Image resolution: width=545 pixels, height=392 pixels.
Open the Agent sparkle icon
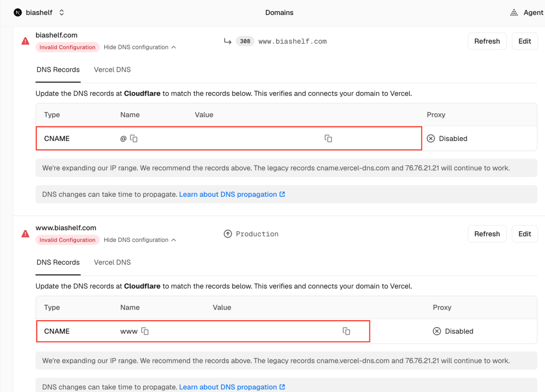514,13
